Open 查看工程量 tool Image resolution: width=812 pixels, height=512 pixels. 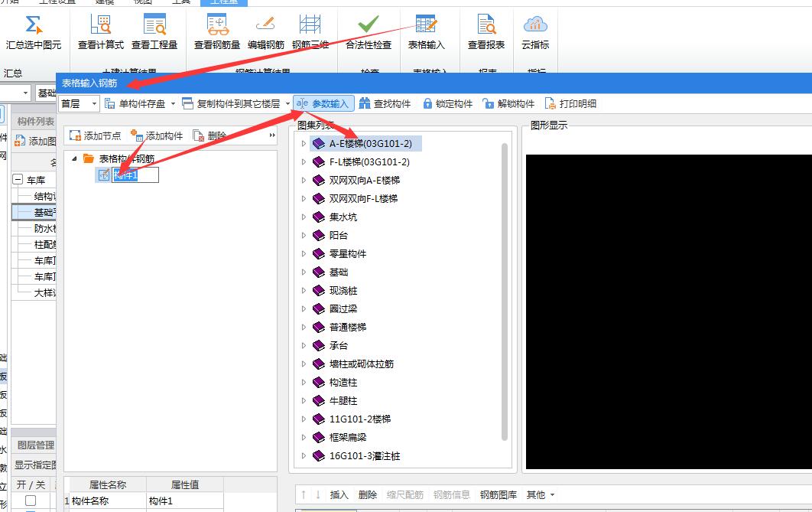[x=154, y=32]
